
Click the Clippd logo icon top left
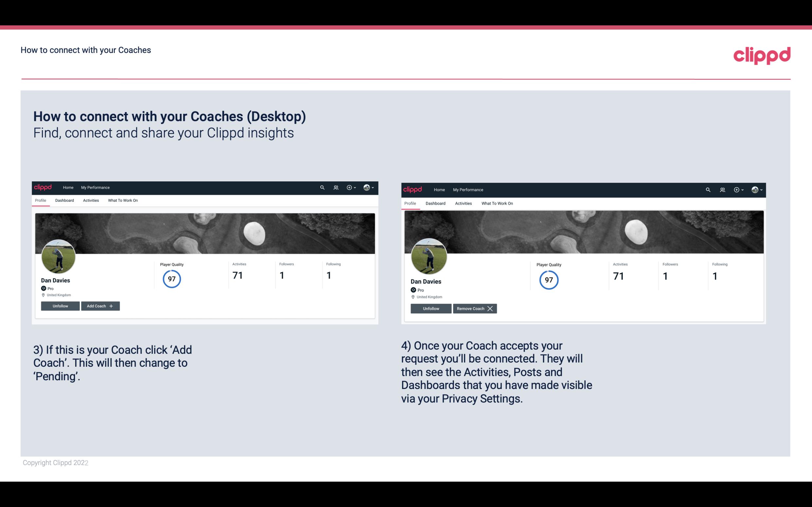click(43, 188)
